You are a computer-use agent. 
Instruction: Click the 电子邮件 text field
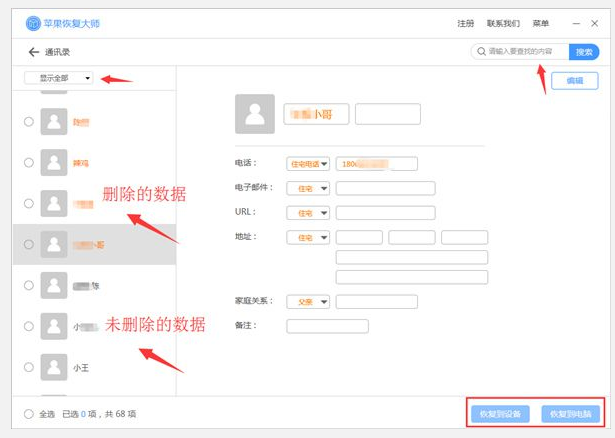[x=386, y=189]
